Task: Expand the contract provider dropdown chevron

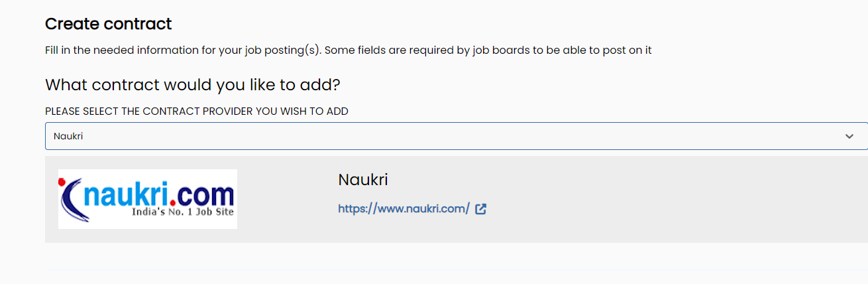Action: coord(849,136)
